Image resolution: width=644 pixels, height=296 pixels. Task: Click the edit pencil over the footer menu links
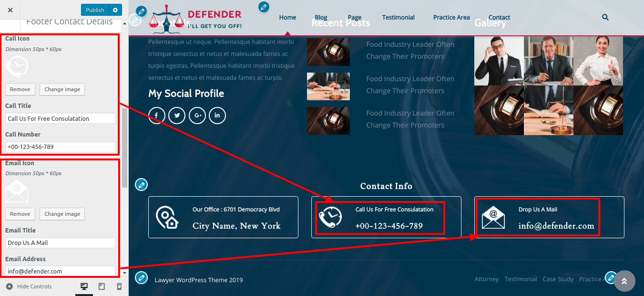pyautogui.click(x=611, y=277)
